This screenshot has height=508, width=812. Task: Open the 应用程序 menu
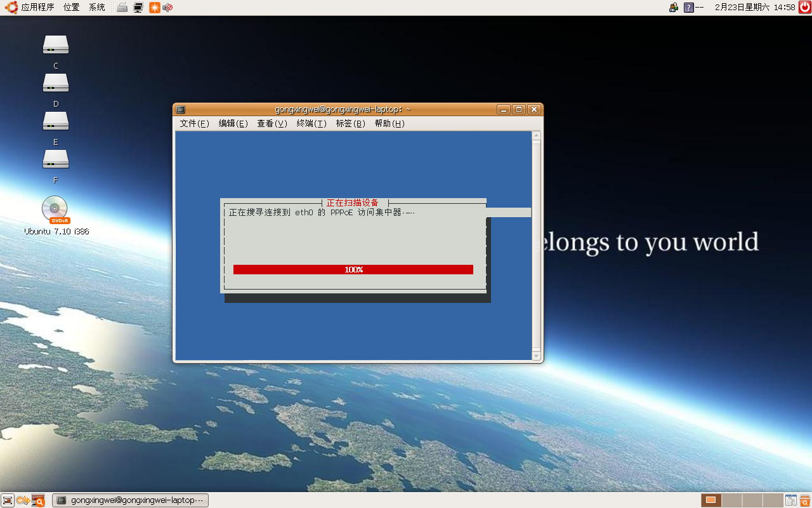tap(37, 8)
